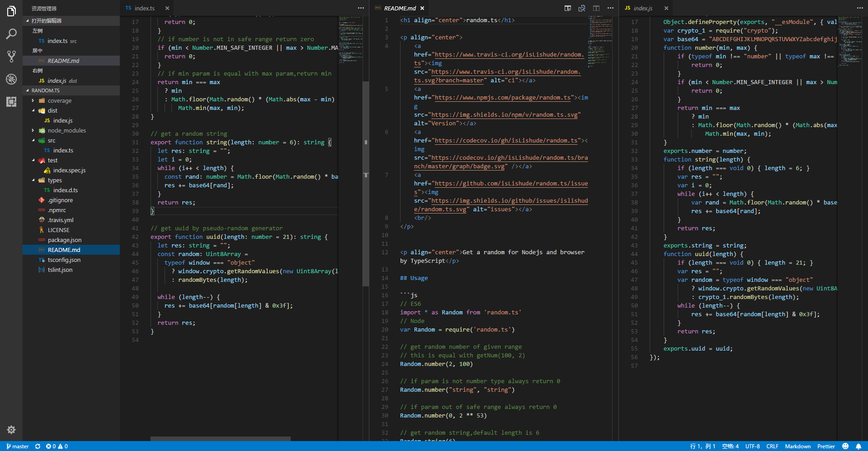Open index.ts src in open editors

tap(71, 41)
